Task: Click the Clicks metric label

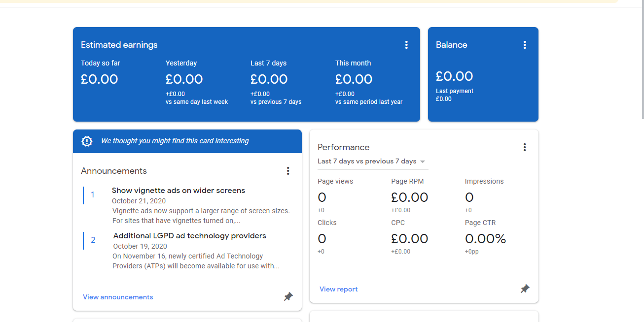Action: (x=327, y=223)
